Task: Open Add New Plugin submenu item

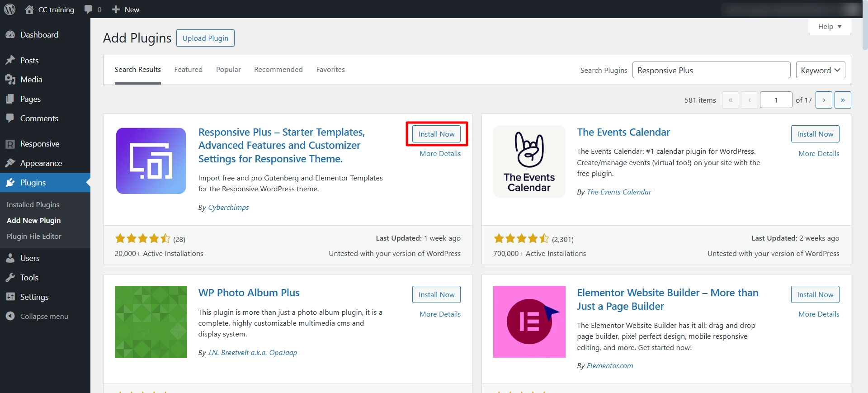Action: [34, 221]
